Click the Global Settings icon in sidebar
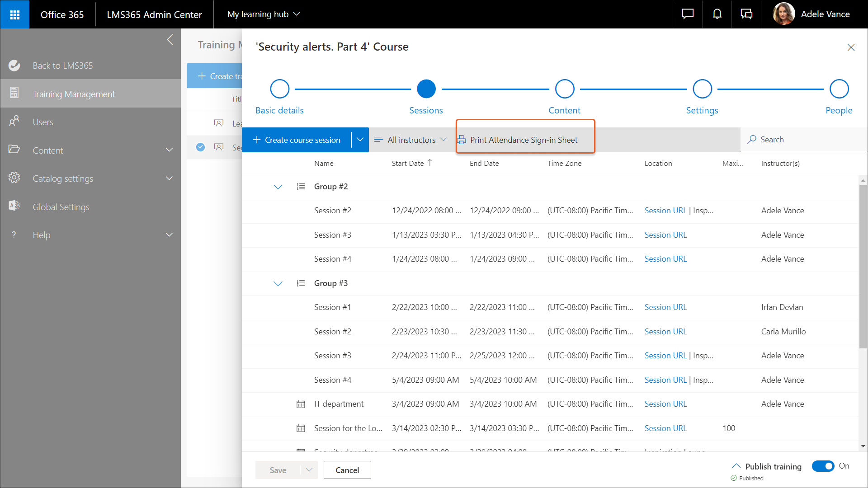868x488 pixels. pyautogui.click(x=14, y=206)
